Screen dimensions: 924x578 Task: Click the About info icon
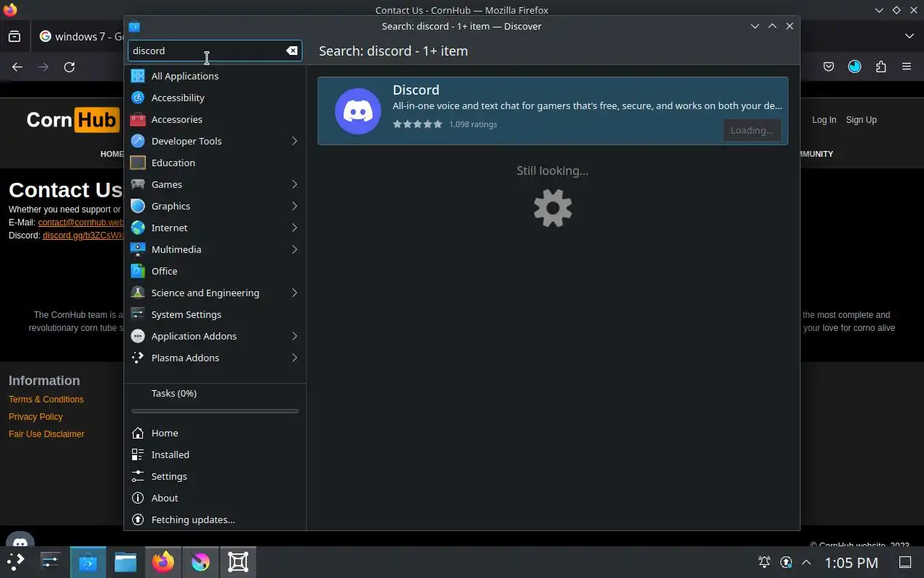point(138,498)
